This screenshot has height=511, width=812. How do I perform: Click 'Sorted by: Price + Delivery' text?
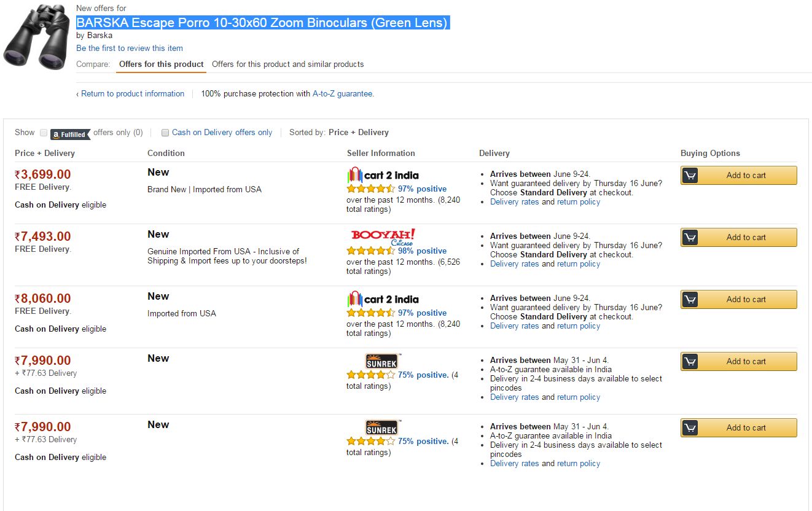tap(339, 132)
